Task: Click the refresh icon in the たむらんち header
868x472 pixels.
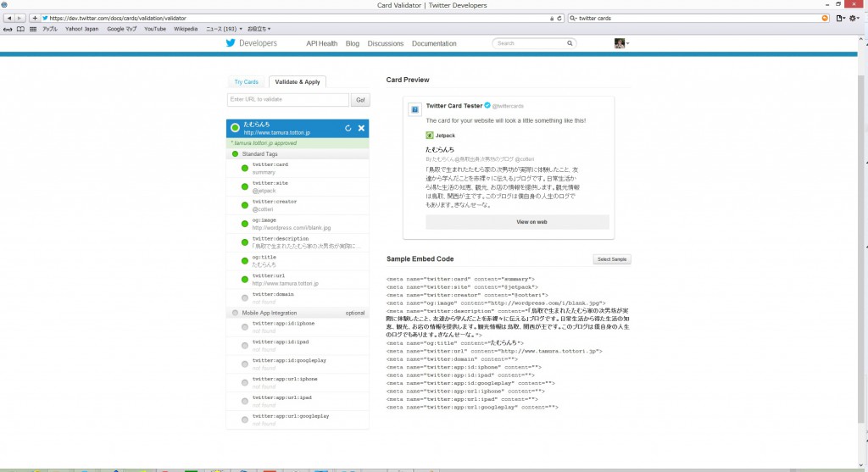Action: 348,128
